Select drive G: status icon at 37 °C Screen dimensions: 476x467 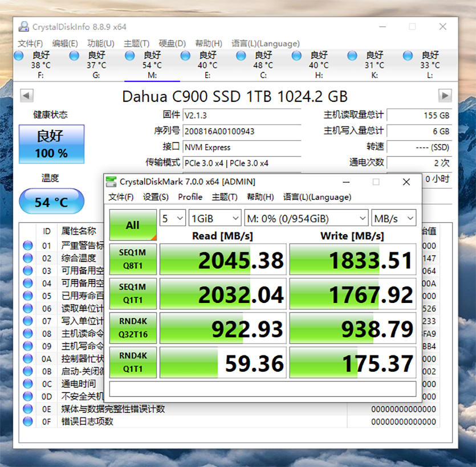coord(74,56)
